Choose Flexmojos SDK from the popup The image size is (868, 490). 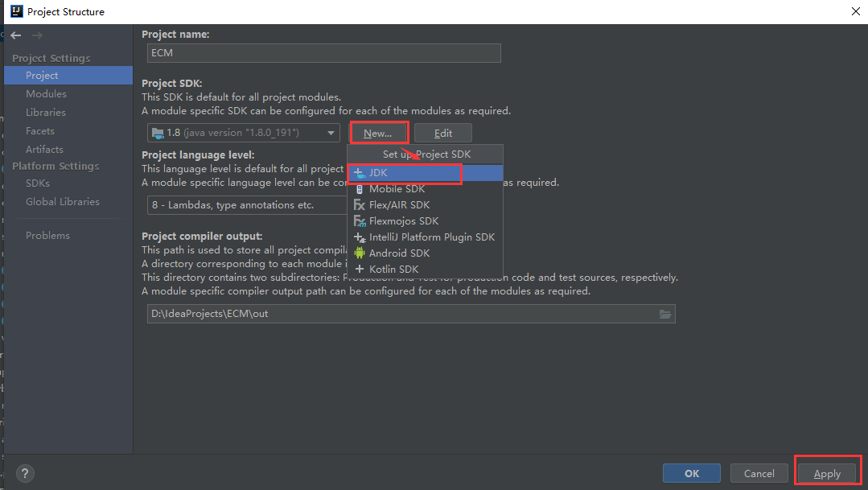[x=425, y=221]
